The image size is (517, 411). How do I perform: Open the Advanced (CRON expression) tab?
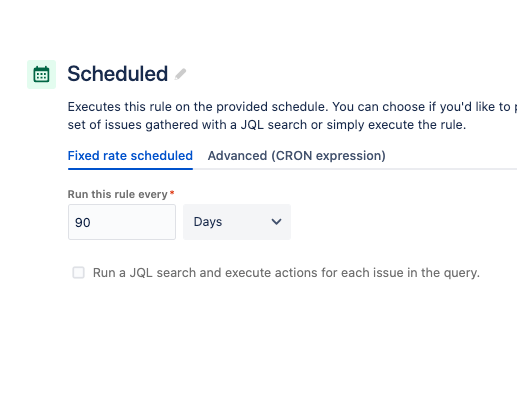pos(297,156)
